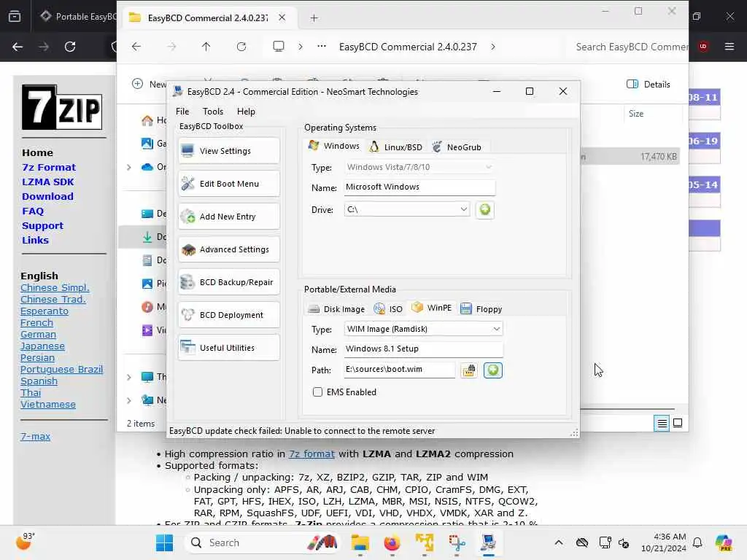Close the EasyBCD Commercial 2.4.0.237 Explorer tab
Screen dimensions: 747x560
(x=282, y=17)
